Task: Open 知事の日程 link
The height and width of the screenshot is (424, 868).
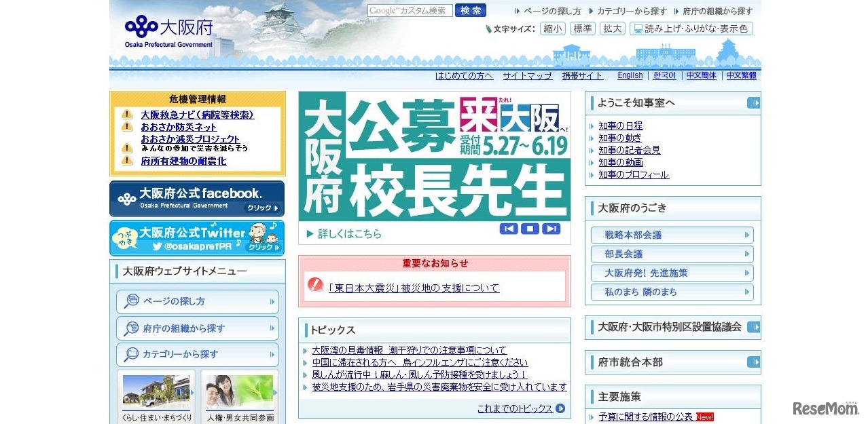Action: tap(620, 126)
